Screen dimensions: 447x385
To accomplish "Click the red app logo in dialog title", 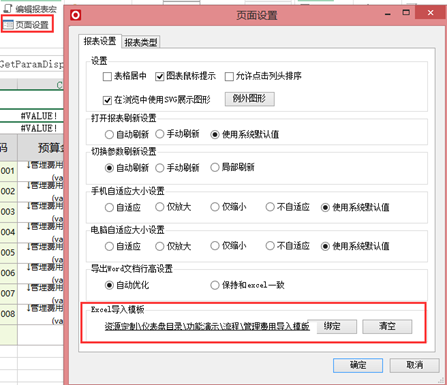I will tap(76, 15).
